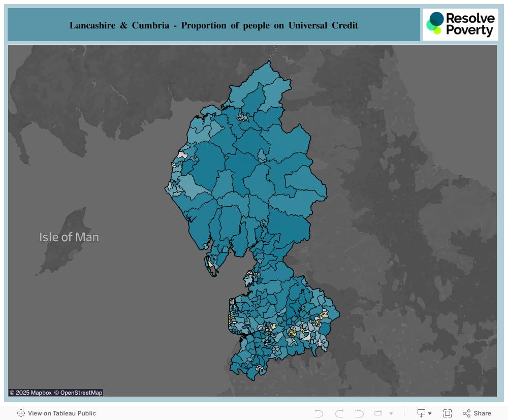Expand the refresh options dropdown arrow
Image resolution: width=508 pixels, height=420 pixels.
click(x=391, y=413)
